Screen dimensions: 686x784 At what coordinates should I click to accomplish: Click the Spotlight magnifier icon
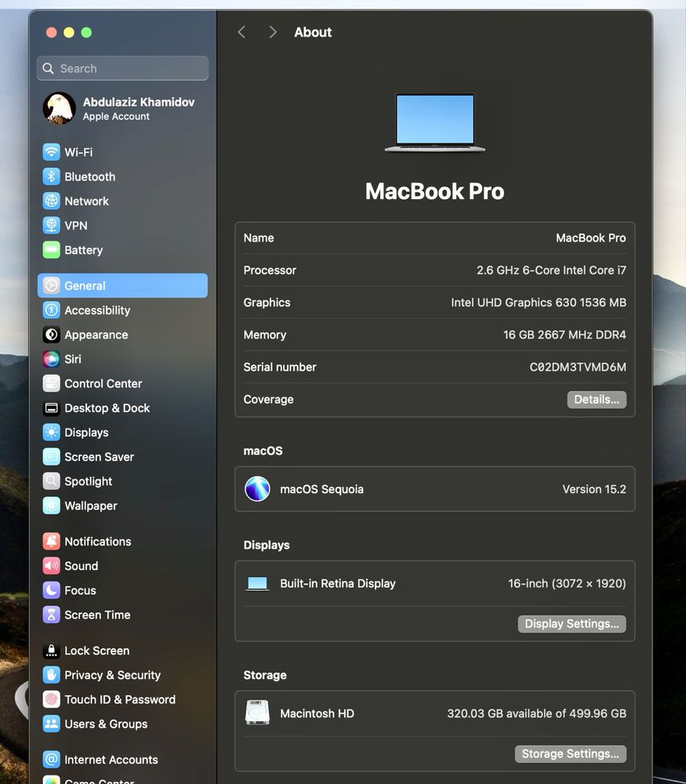51,481
